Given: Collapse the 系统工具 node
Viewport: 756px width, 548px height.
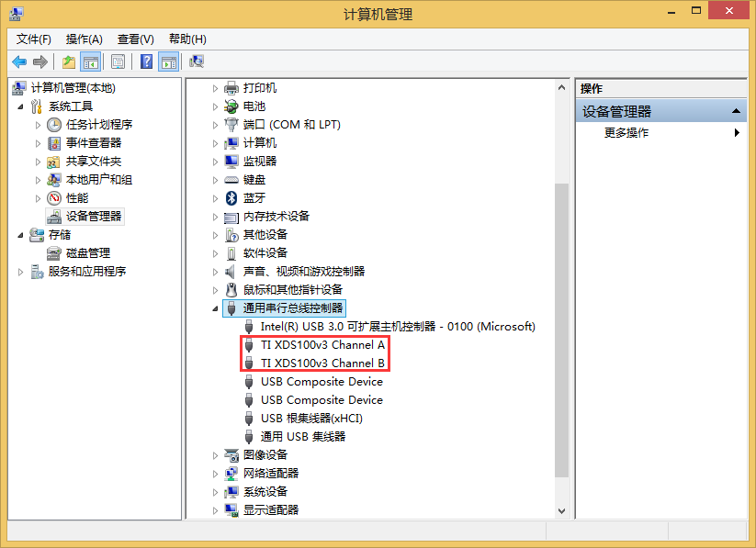Looking at the screenshot, I should pos(20,106).
